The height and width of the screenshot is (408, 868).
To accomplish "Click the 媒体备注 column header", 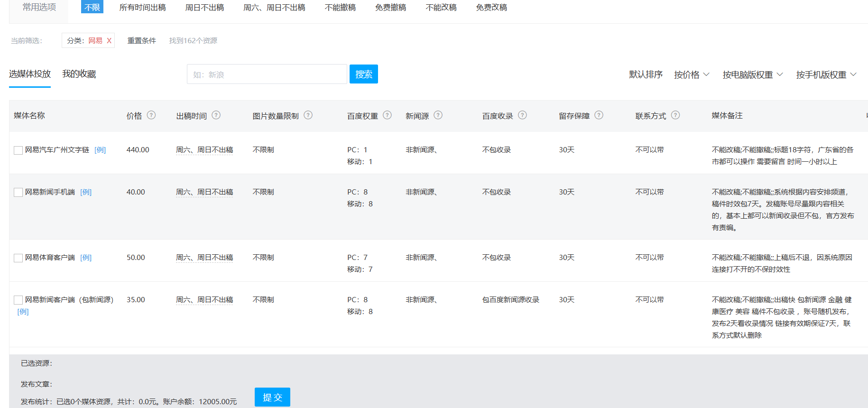I will click(727, 116).
